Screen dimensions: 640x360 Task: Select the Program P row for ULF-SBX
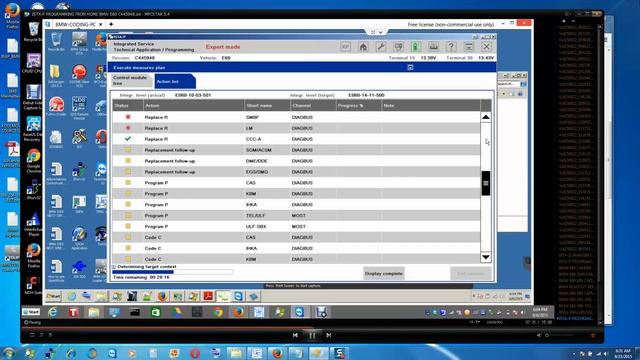point(296,227)
